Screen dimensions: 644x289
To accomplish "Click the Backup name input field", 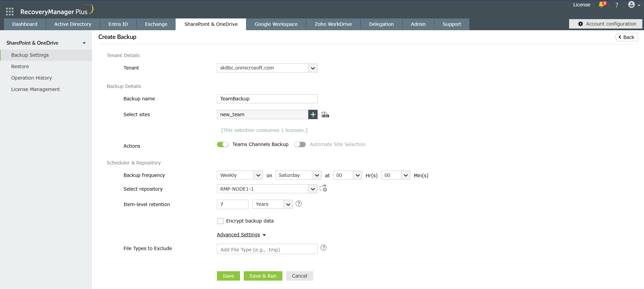I will pos(267,99).
